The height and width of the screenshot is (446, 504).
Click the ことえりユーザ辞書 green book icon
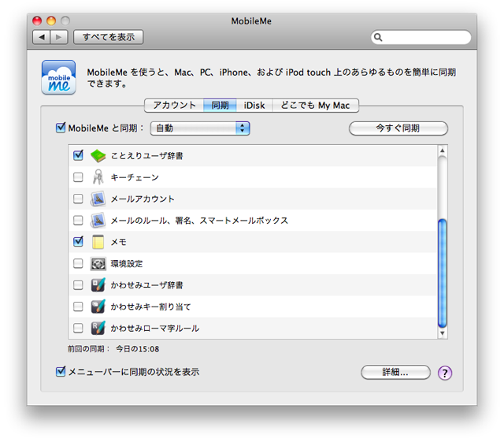98,156
